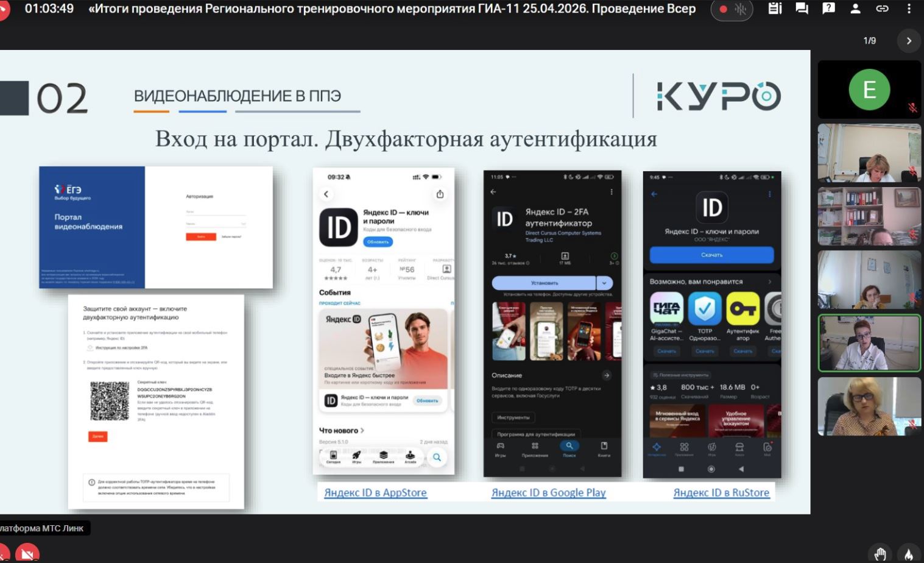
Task: Click the elapsed time 01:03:49
Action: [49, 9]
